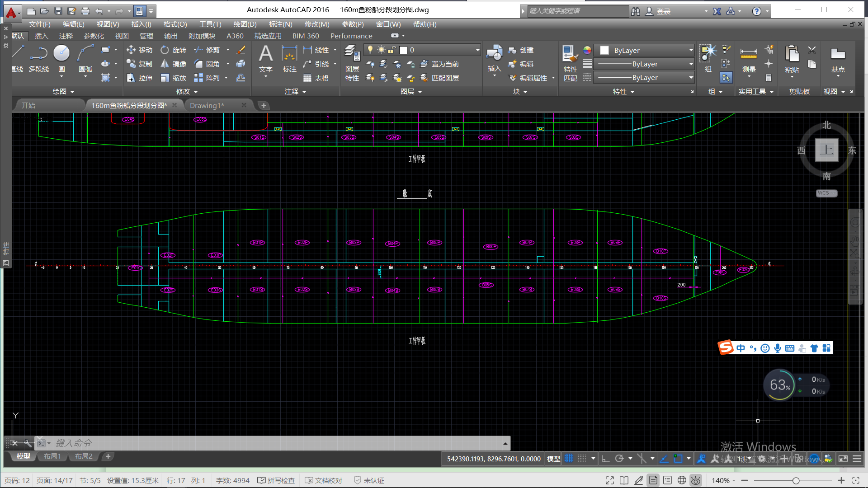Toggle polar tracking in status bar
This screenshot has height=488, width=868.
[619, 459]
